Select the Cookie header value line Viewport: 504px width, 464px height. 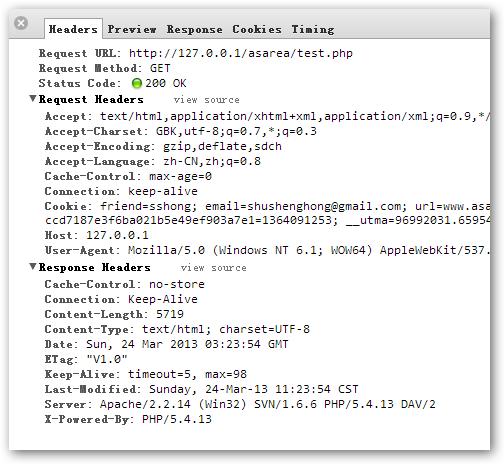click(x=295, y=206)
